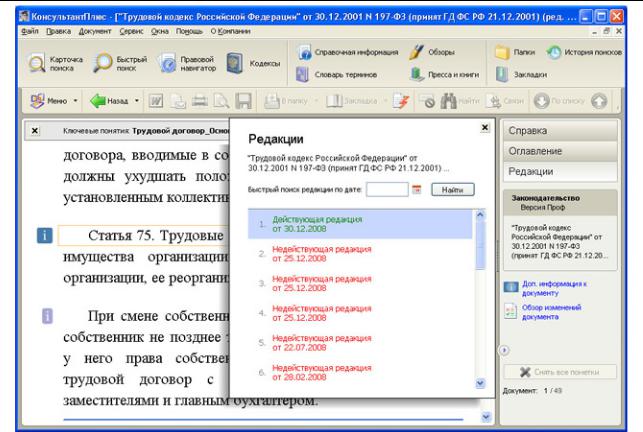The width and height of the screenshot is (643, 432).
Task: Open Связи document links
Action: [505, 101]
